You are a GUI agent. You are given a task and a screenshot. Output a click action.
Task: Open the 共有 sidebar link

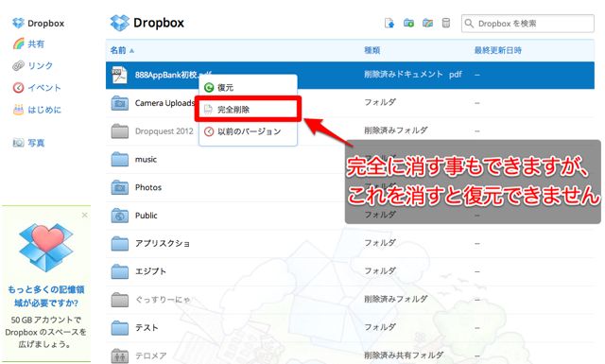(x=36, y=44)
